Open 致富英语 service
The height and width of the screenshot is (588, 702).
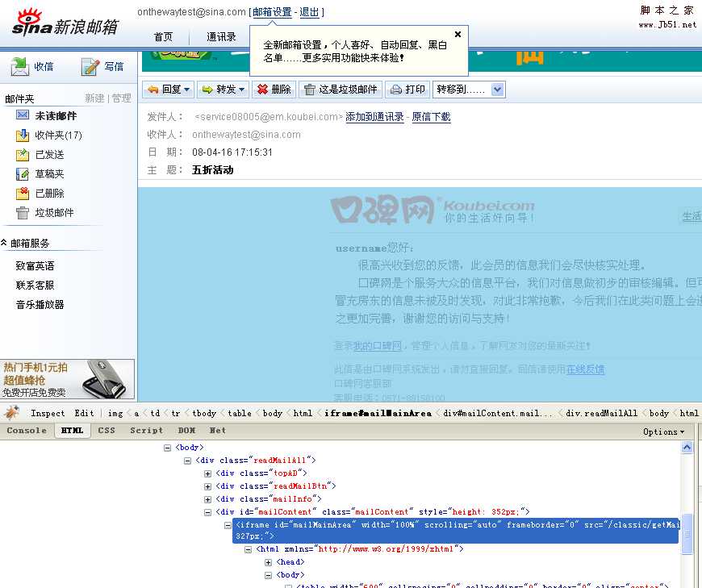point(35,266)
